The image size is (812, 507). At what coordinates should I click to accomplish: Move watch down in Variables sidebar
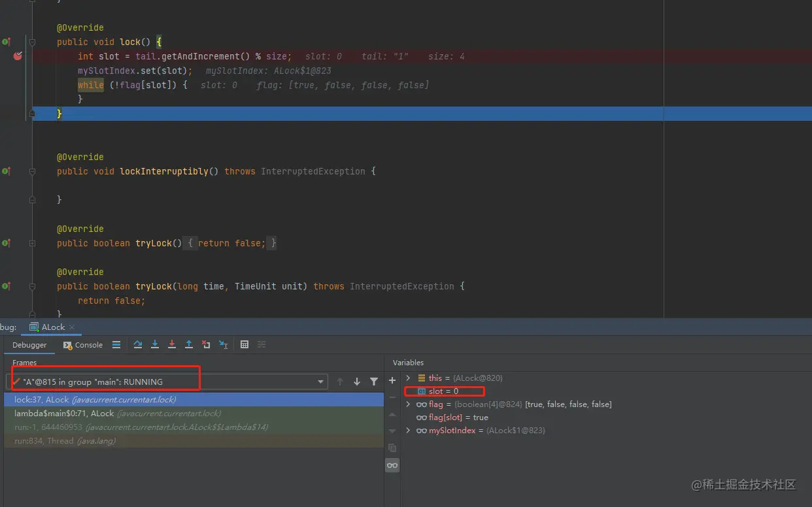tap(392, 431)
